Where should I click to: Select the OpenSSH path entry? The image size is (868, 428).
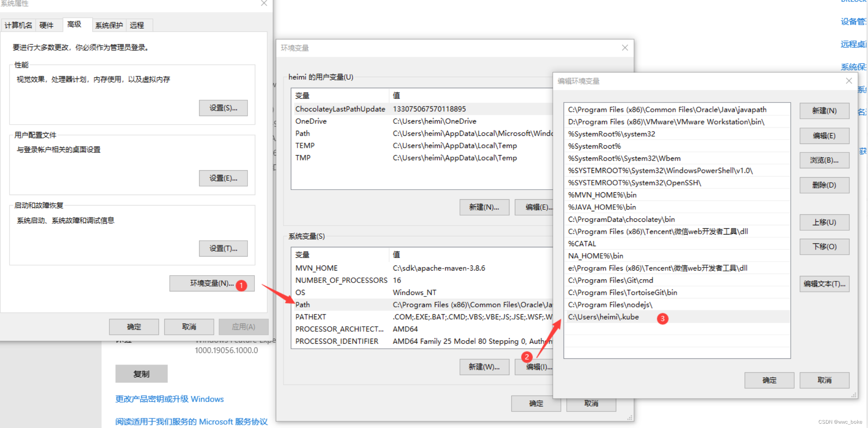(x=677, y=183)
